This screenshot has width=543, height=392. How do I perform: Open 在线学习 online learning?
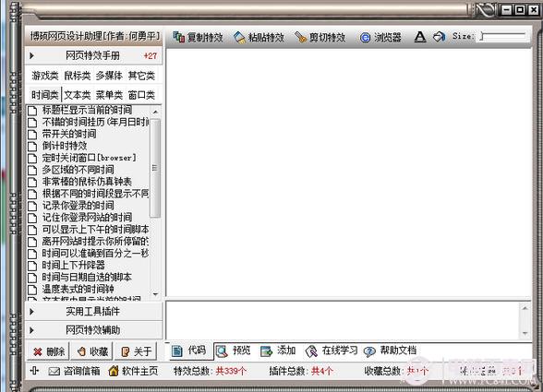click(332, 350)
